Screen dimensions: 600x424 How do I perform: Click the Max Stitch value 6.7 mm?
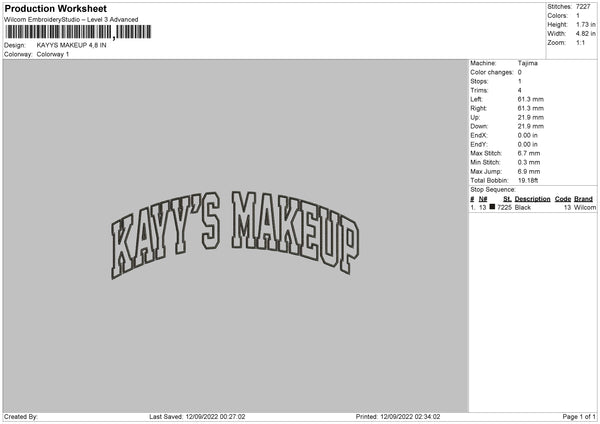529,153
